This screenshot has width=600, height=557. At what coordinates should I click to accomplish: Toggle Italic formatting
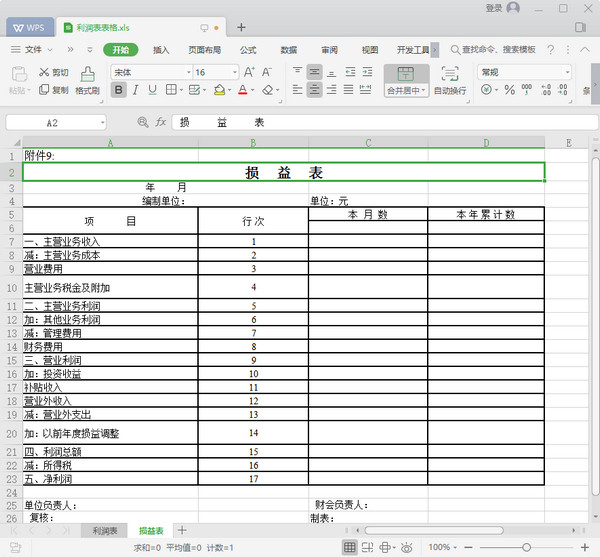click(x=135, y=90)
